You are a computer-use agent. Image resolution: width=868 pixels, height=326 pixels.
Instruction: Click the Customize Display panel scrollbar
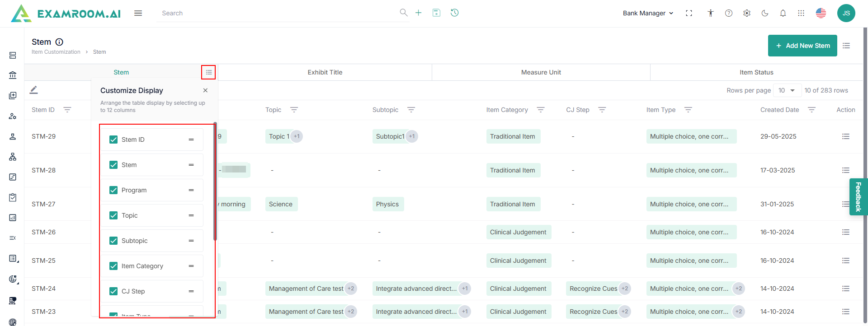(x=215, y=181)
